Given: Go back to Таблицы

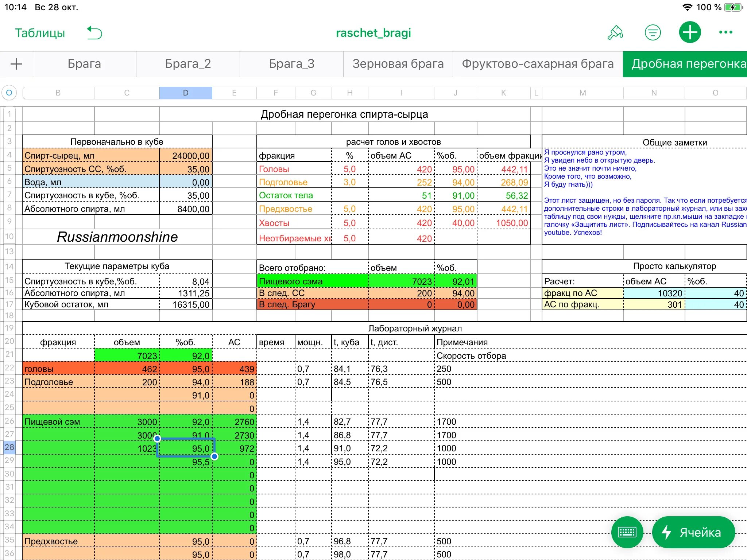Looking at the screenshot, I should click(40, 33).
